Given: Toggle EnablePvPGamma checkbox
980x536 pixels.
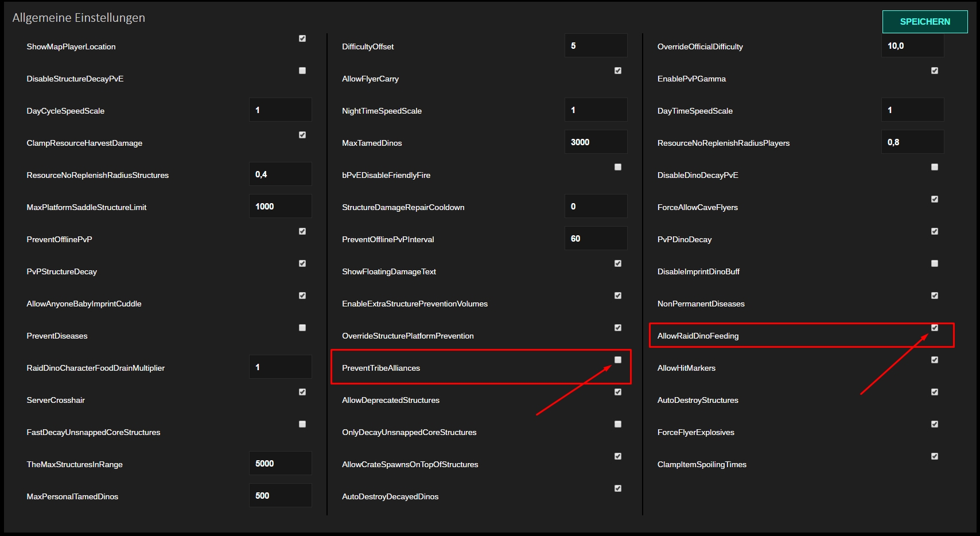Looking at the screenshot, I should pyautogui.click(x=935, y=71).
